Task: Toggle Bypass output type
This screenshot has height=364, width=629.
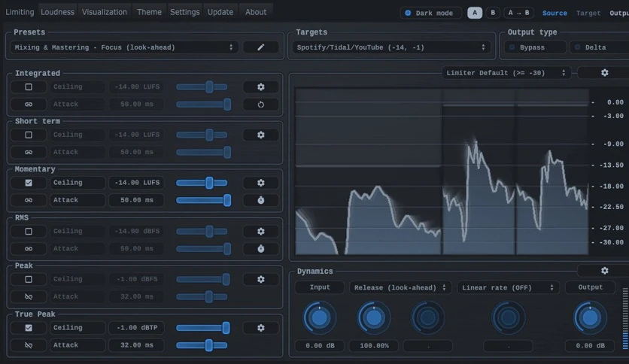Action: [x=535, y=47]
